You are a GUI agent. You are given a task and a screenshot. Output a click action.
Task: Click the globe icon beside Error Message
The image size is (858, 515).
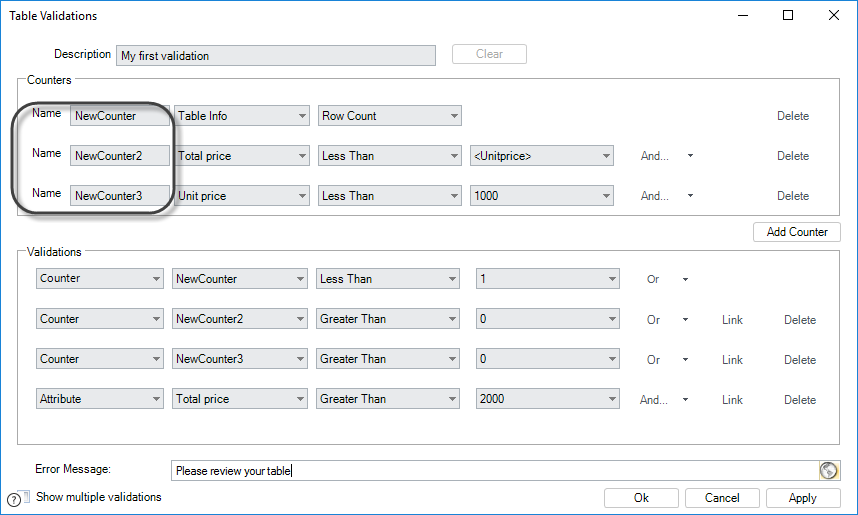pyautogui.click(x=828, y=470)
